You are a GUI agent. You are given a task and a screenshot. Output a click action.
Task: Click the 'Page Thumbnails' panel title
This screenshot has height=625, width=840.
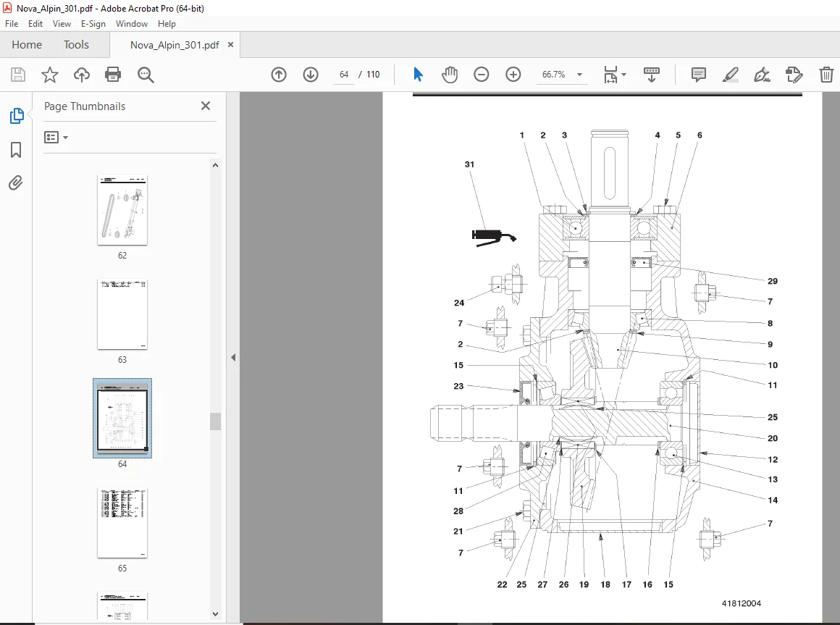[85, 106]
